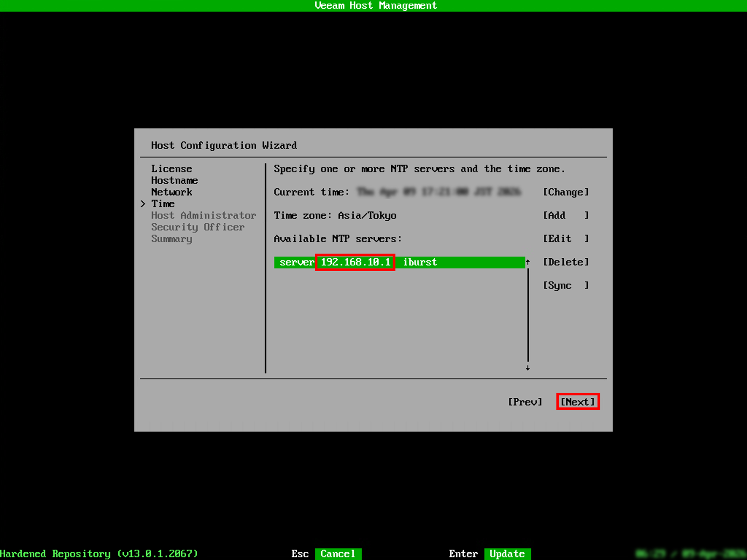Click the Asia/Tokyo time zone text
The image size is (747, 560).
366,216
